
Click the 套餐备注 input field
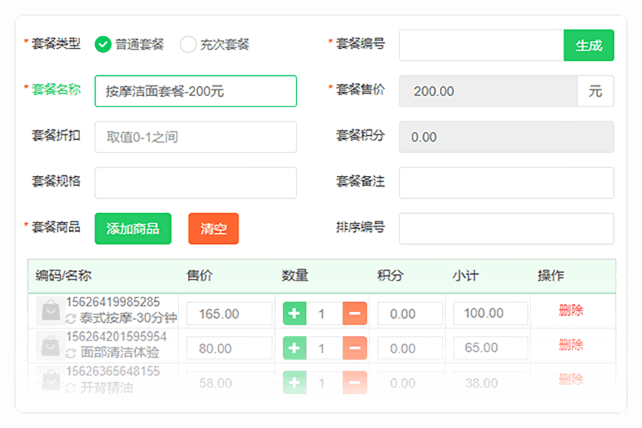pyautogui.click(x=506, y=183)
